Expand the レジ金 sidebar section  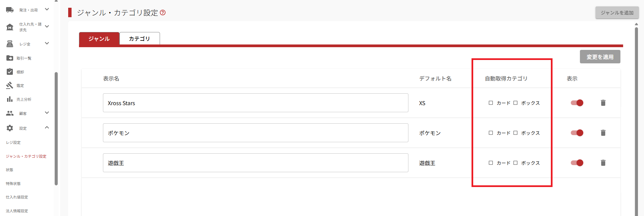47,43
